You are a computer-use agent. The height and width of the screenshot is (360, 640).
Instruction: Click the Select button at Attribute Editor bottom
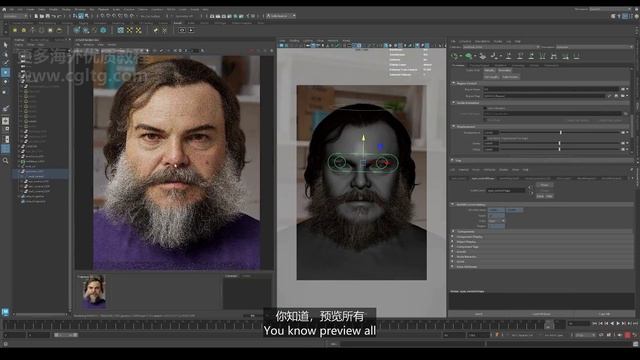click(479, 314)
